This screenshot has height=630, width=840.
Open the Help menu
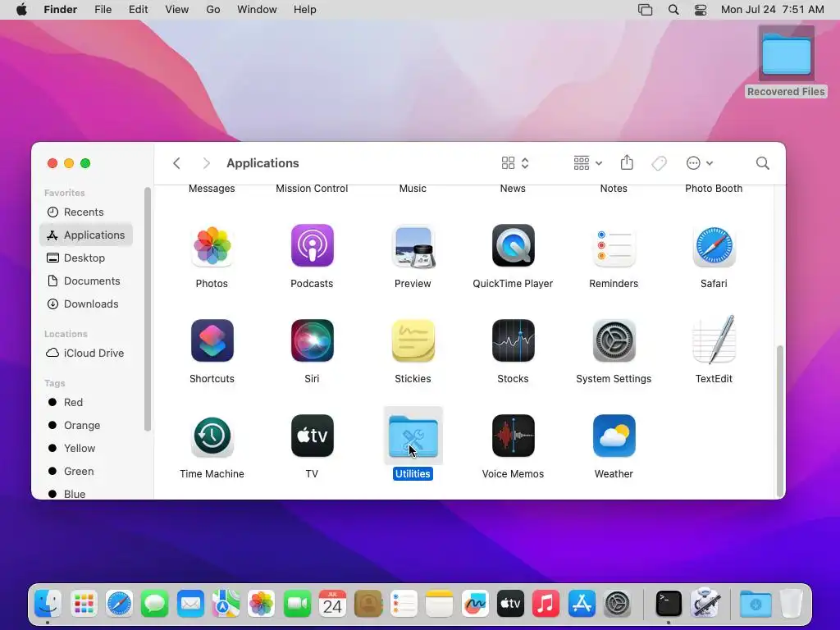[305, 10]
